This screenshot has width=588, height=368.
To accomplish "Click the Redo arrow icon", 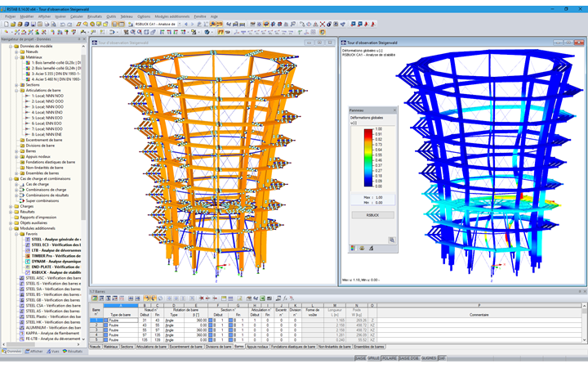I will 69,24.
